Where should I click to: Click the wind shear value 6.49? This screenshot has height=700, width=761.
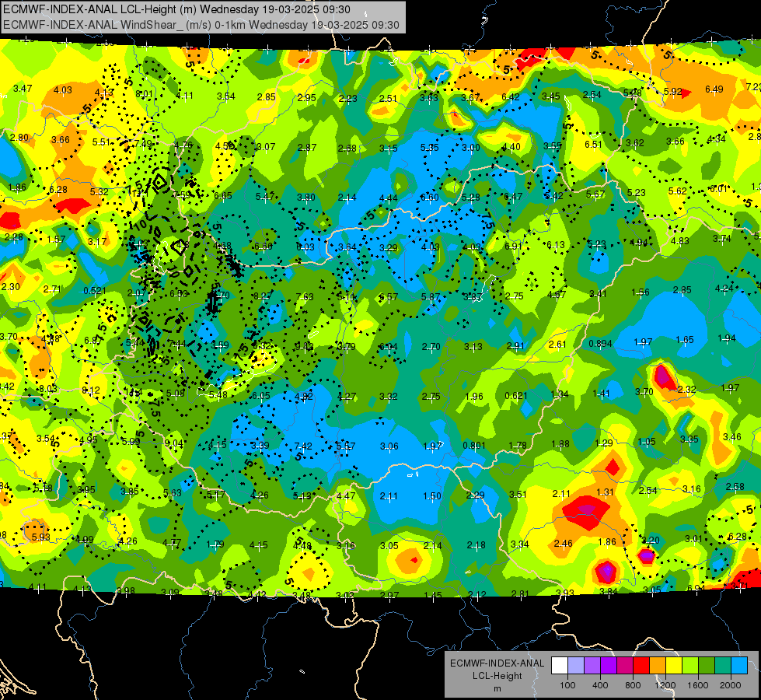point(714,89)
